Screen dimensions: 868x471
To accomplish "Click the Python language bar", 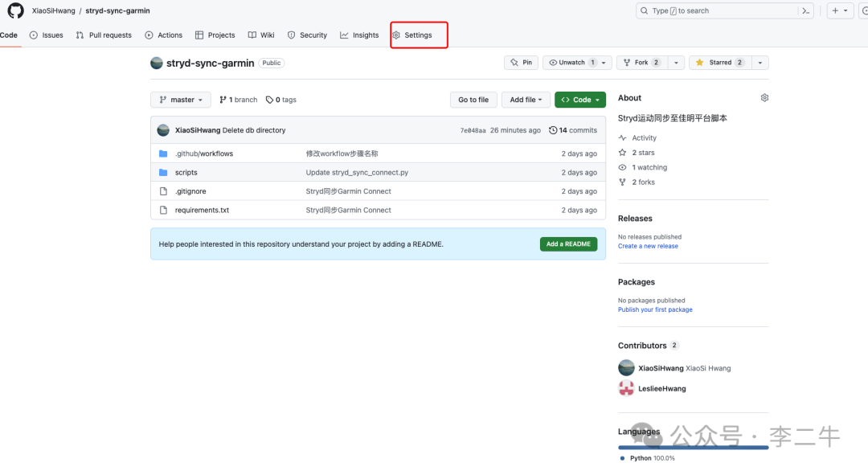I will coord(693,447).
